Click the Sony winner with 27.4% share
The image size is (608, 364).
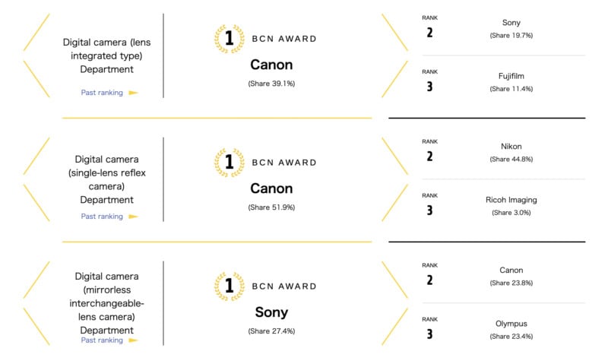pos(271,313)
